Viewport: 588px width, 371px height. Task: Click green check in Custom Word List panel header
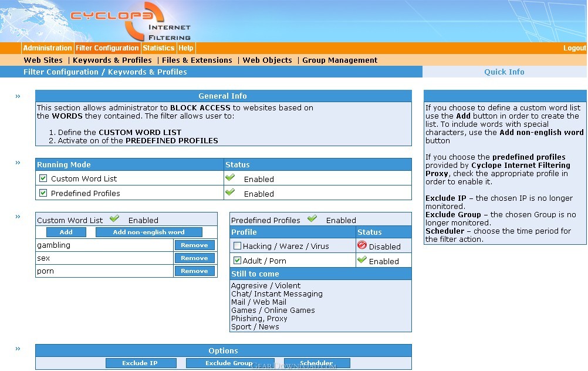(x=114, y=218)
